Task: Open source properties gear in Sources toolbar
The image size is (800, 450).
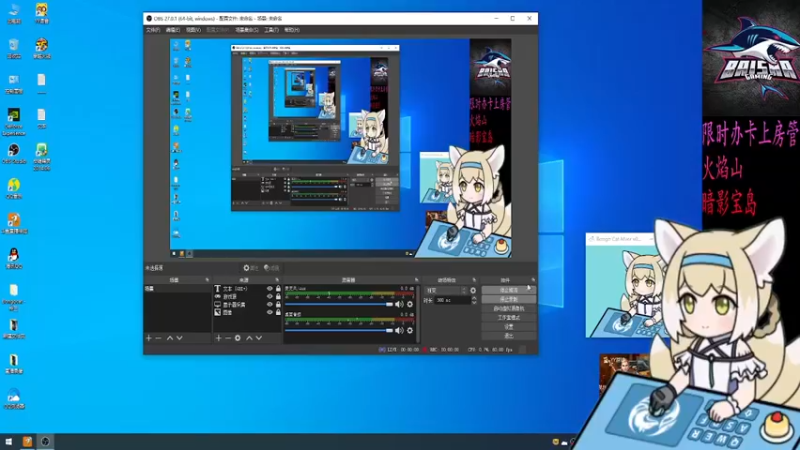Action: [238, 338]
